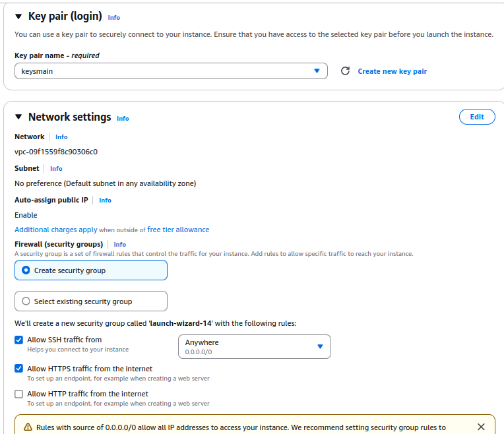
Task: Open Info link next to Subnet
Action: pos(56,169)
